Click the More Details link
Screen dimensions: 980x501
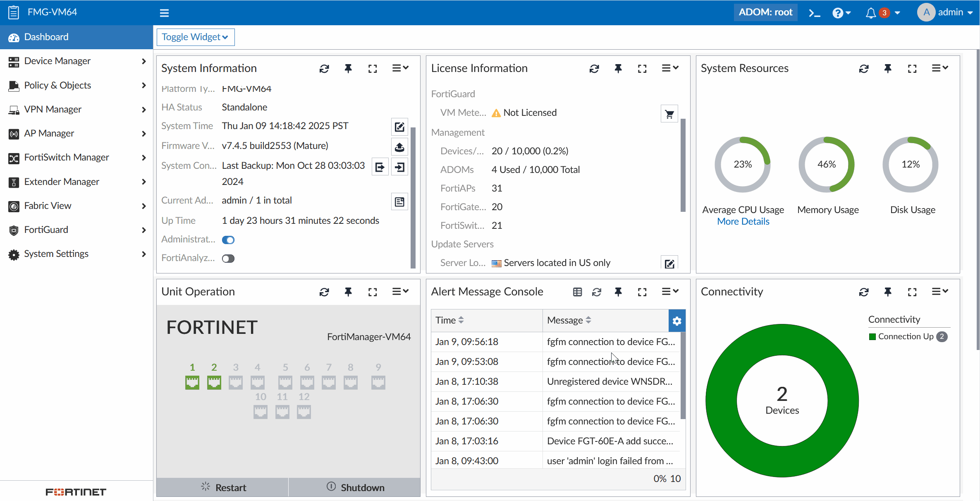(743, 222)
